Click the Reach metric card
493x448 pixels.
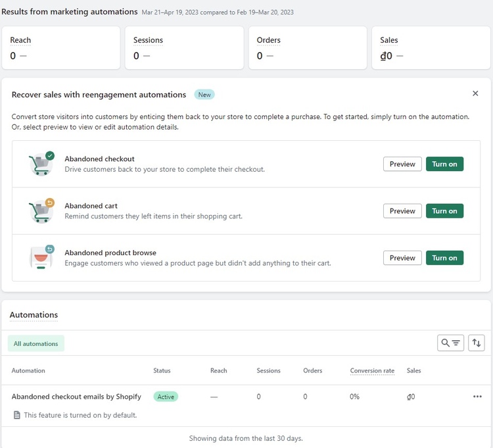point(61,48)
